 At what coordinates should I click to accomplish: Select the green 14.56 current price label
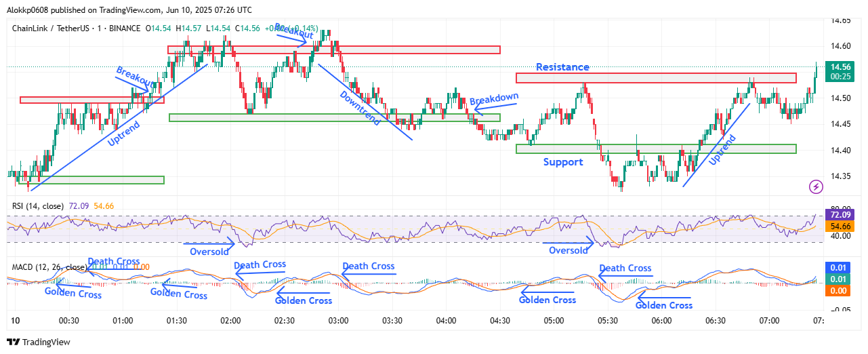[x=841, y=66]
